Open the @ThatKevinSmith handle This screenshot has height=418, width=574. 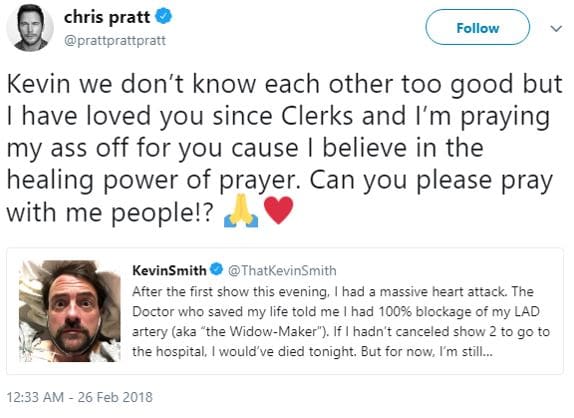click(x=282, y=270)
